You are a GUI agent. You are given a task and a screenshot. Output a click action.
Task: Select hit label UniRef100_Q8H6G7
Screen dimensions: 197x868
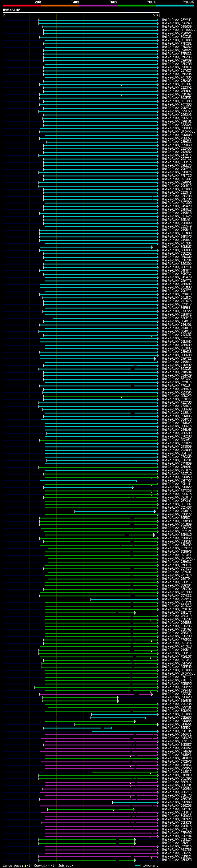pos(177,562)
